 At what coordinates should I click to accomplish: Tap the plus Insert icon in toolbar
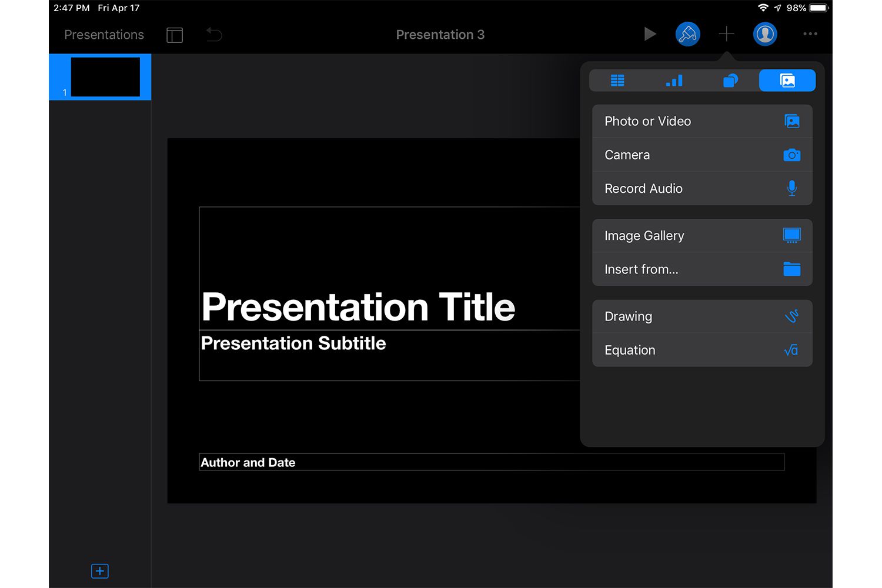pos(726,34)
